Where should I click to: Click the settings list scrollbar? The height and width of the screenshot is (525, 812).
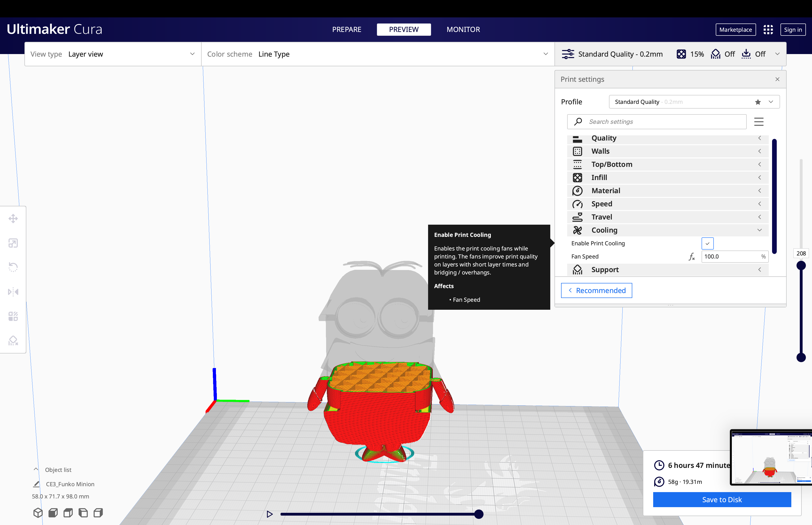[x=774, y=196]
